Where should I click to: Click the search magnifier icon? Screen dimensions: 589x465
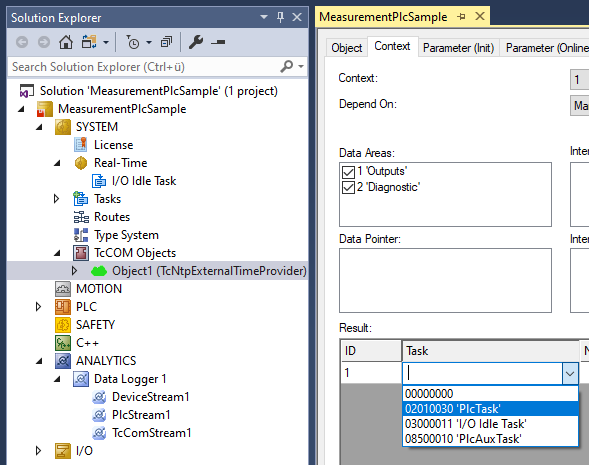click(x=287, y=66)
